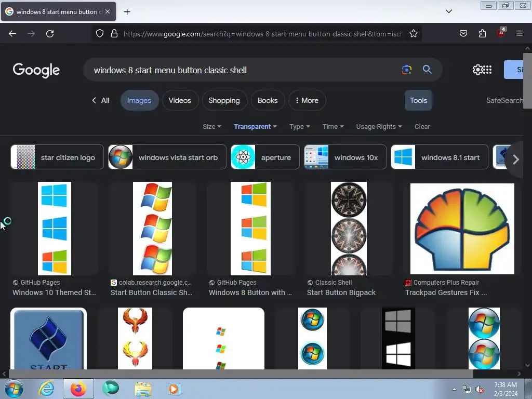Image resolution: width=532 pixels, height=399 pixels.
Task: Click Firefox taskbar icon
Action: [78, 389]
